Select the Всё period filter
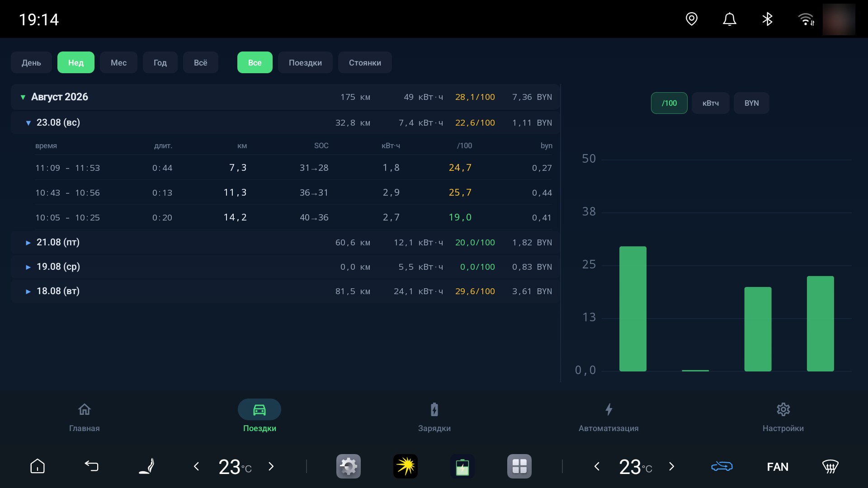 [201, 62]
